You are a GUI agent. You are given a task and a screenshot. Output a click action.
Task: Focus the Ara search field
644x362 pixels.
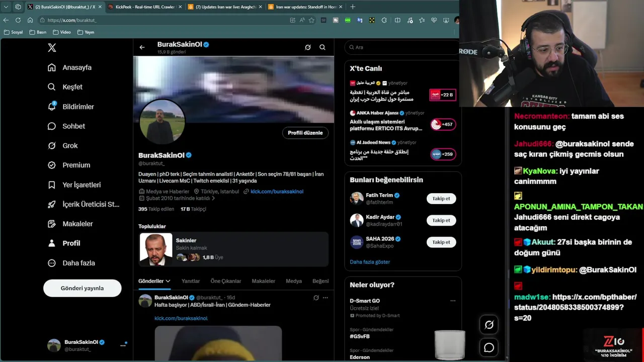tap(403, 47)
